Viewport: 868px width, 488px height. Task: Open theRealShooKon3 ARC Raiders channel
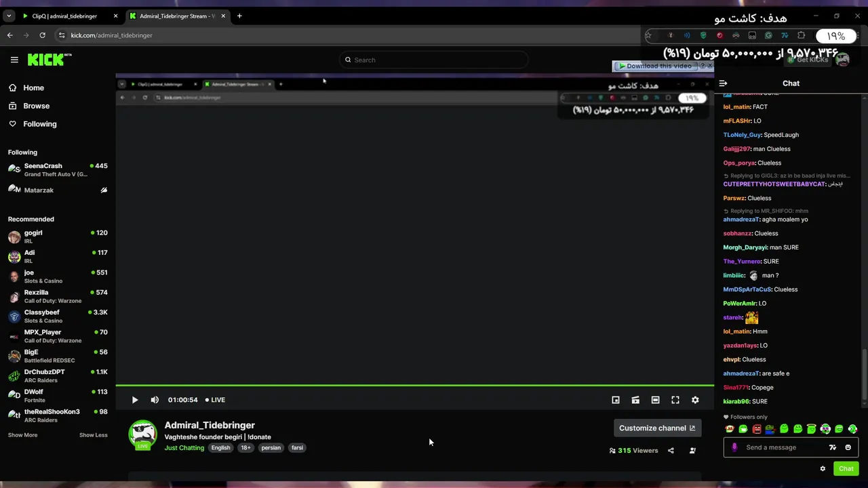click(57, 415)
